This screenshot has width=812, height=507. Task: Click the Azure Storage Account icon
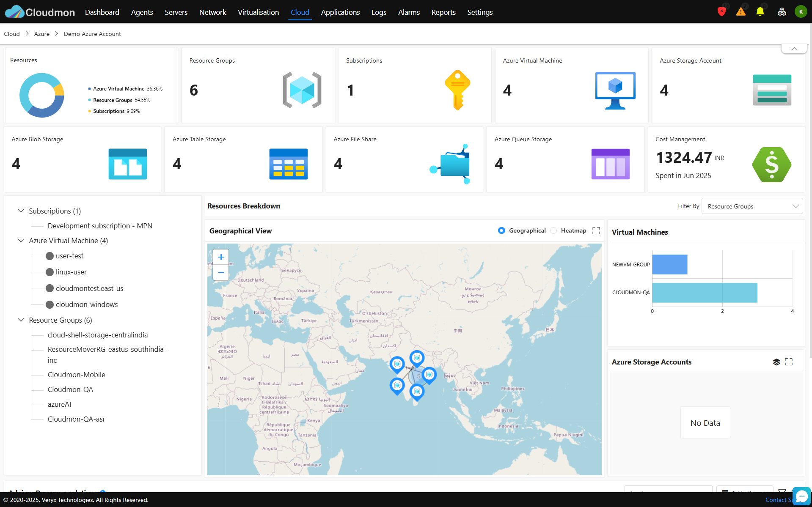click(772, 90)
